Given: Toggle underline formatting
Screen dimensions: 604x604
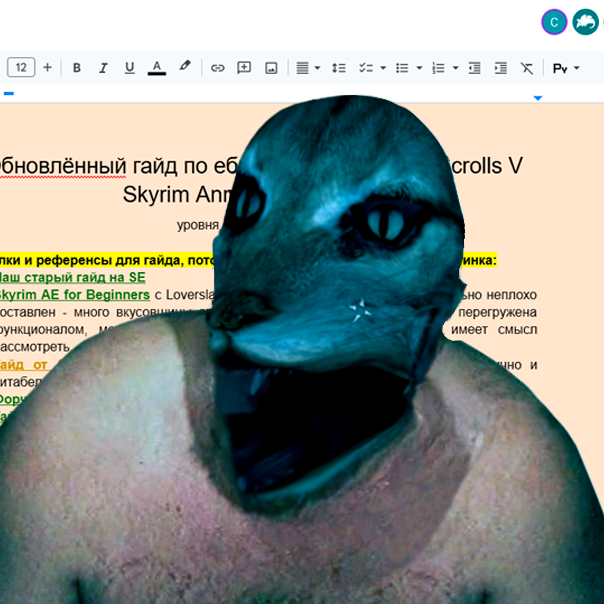Looking at the screenshot, I should point(130,68).
